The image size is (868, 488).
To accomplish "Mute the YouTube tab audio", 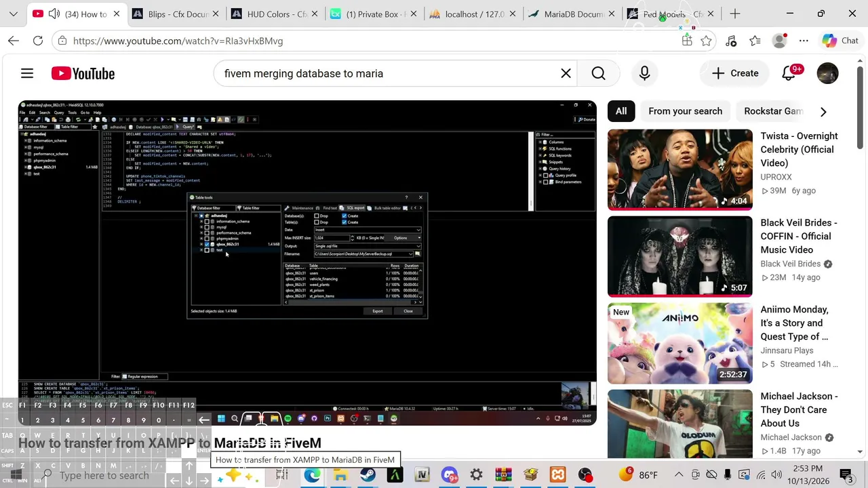I will [x=54, y=14].
